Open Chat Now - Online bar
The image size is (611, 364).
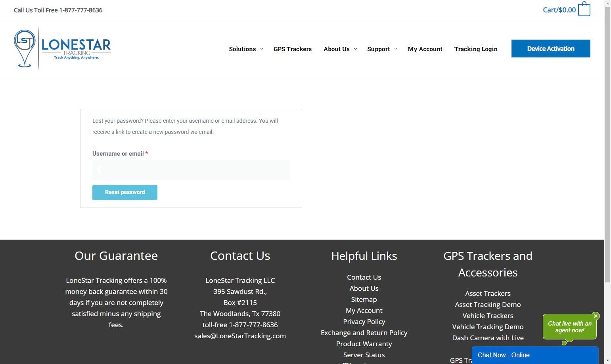pyautogui.click(x=535, y=355)
